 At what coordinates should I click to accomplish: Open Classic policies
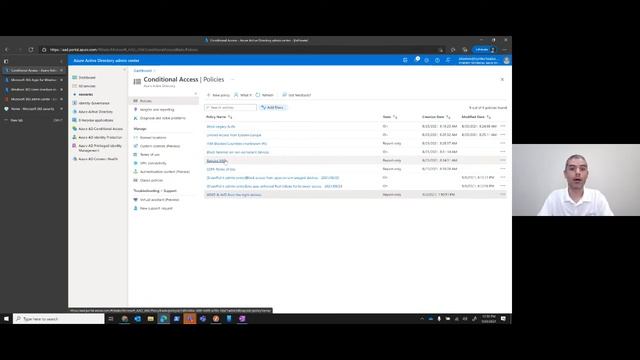(x=151, y=180)
